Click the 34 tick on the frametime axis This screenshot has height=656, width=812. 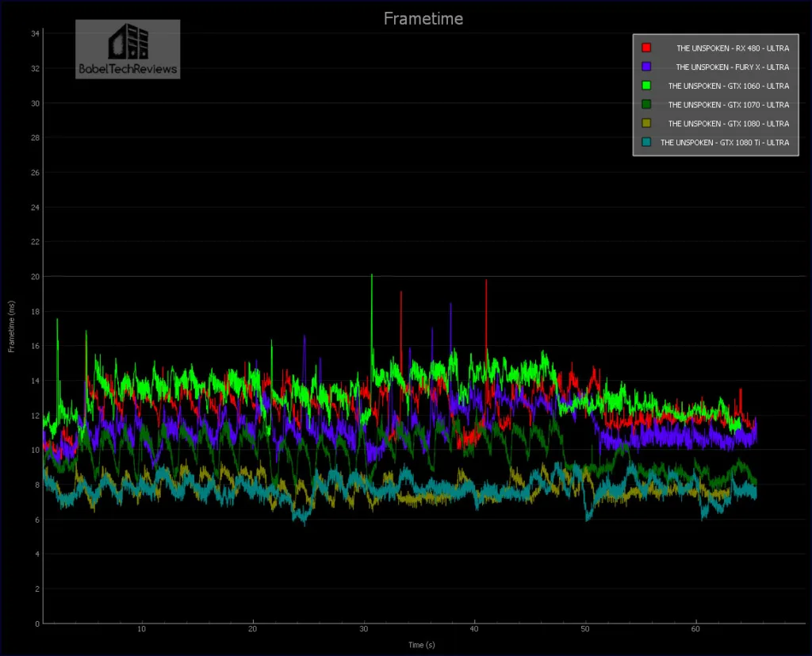[35, 34]
